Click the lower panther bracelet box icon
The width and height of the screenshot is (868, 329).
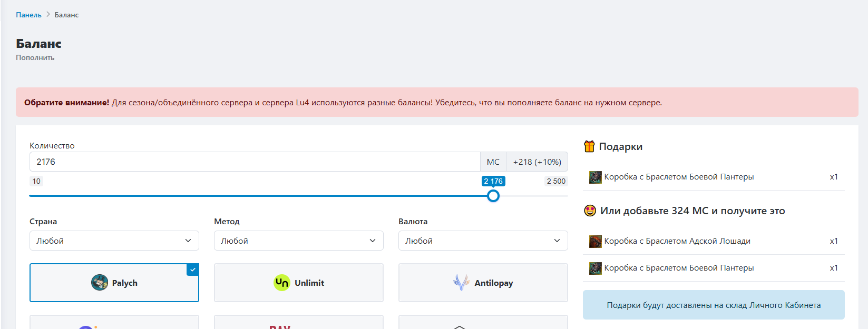pos(596,268)
